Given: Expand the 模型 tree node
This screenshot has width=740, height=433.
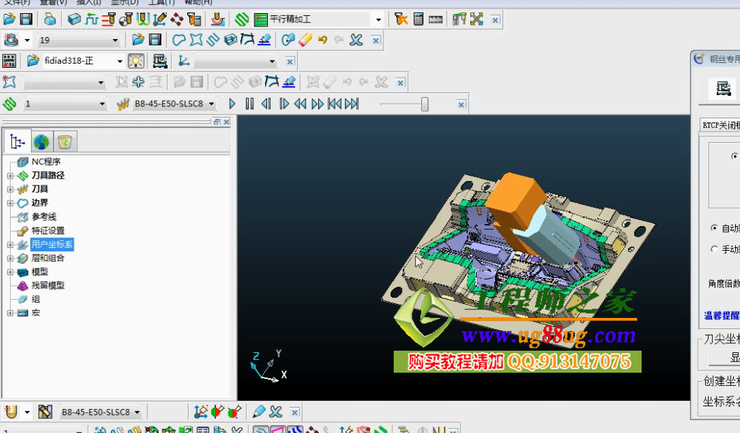Looking at the screenshot, I should [x=10, y=271].
